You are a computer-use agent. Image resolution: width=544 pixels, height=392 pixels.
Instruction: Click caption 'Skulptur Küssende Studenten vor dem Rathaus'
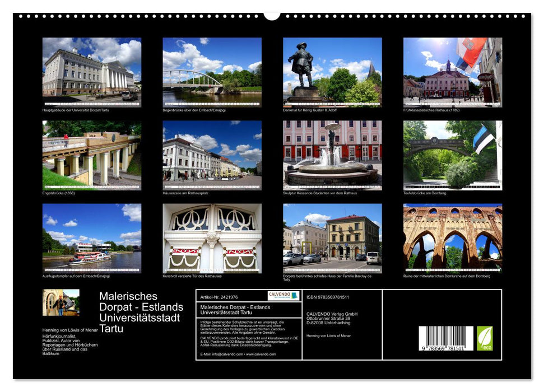[x=320, y=193]
